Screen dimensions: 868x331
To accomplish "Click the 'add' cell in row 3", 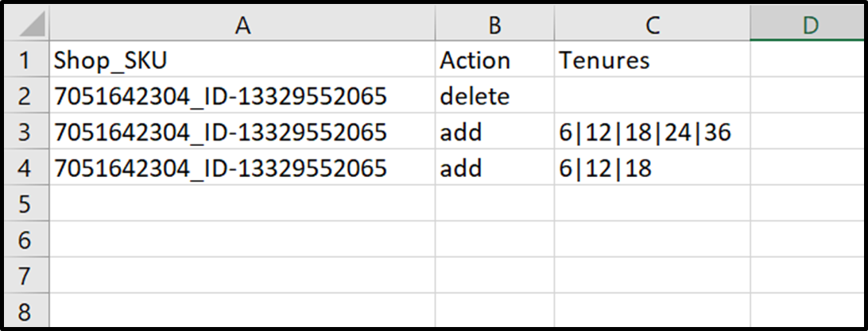I will [x=494, y=133].
